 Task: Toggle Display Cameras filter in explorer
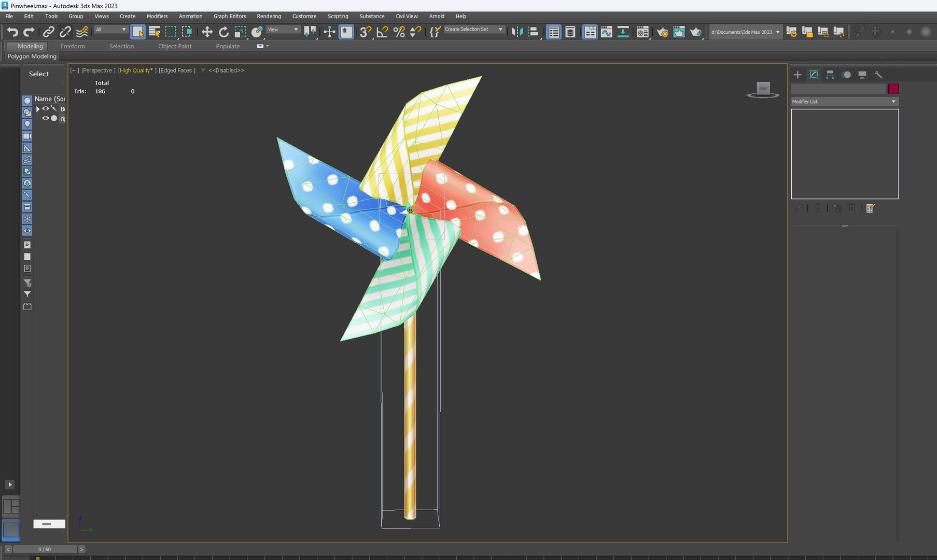(x=27, y=136)
